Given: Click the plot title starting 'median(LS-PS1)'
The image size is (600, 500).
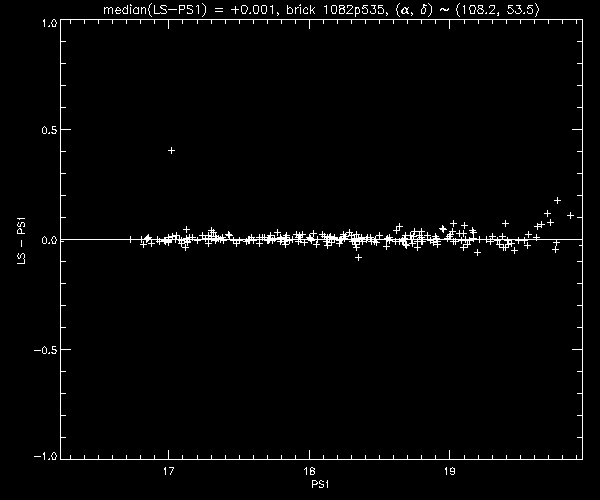Looking at the screenshot, I should click(x=321, y=10).
